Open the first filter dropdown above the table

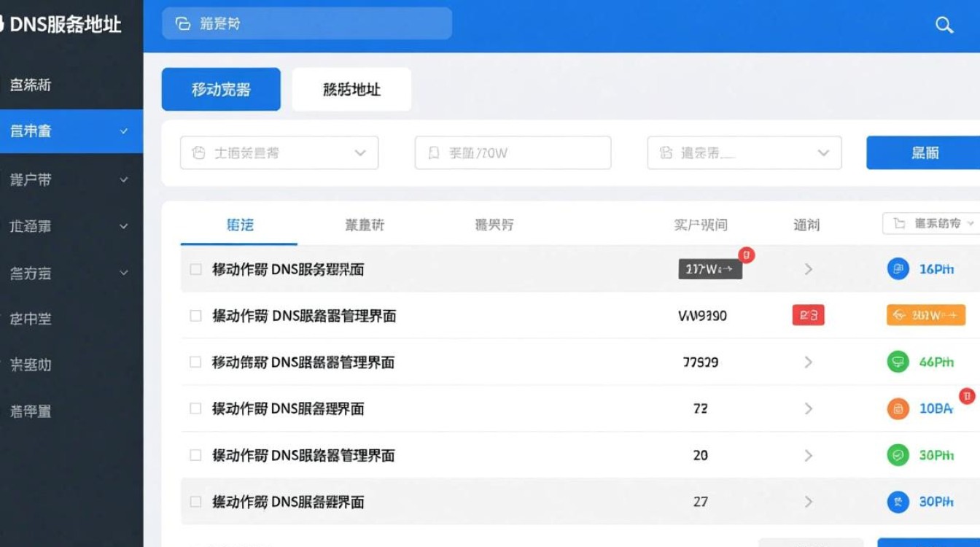tap(279, 152)
